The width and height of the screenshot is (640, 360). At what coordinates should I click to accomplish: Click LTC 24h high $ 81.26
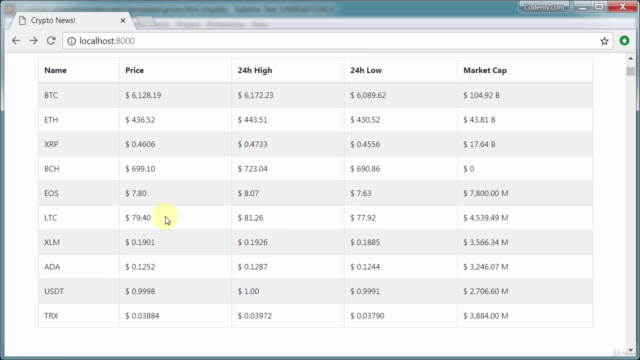click(251, 218)
